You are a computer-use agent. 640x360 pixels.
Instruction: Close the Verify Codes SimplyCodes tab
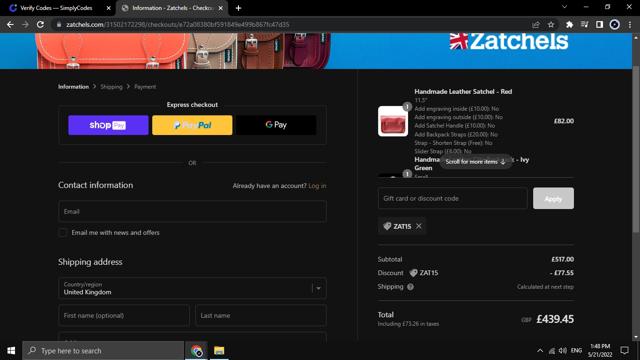109,8
